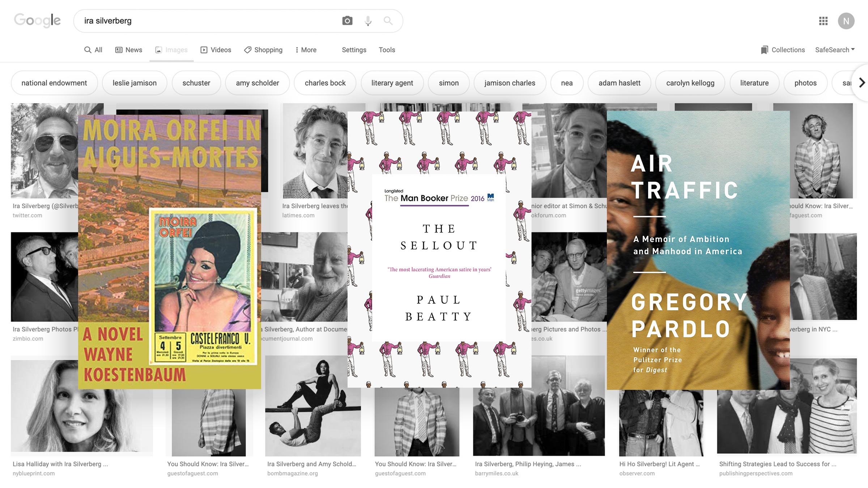
Task: Switch to the Videos tab
Action: [216, 50]
